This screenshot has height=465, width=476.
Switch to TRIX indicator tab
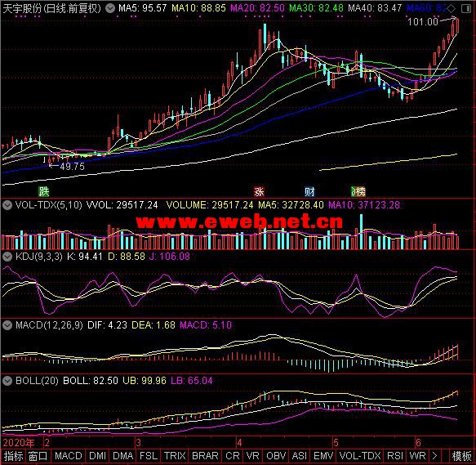175,456
